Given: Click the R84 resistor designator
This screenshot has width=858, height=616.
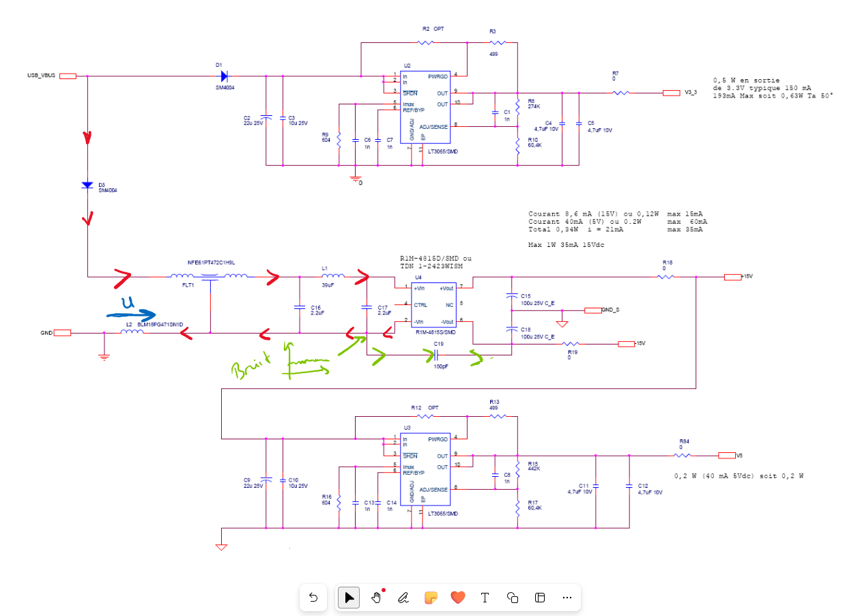Looking at the screenshot, I should [x=685, y=441].
